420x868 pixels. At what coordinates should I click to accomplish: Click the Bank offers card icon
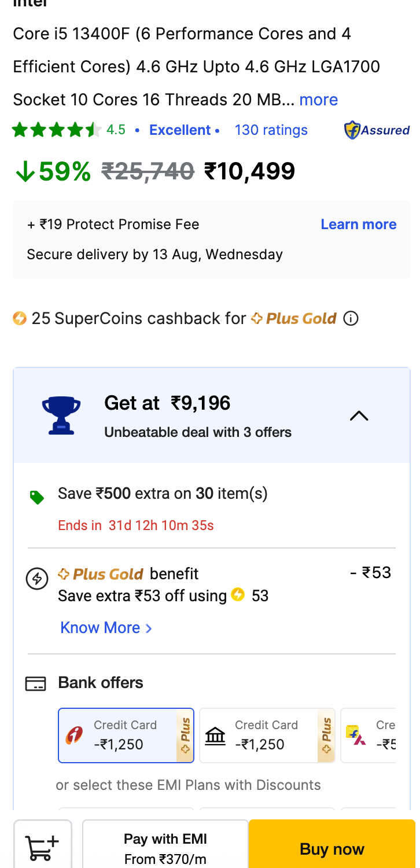pyautogui.click(x=35, y=684)
